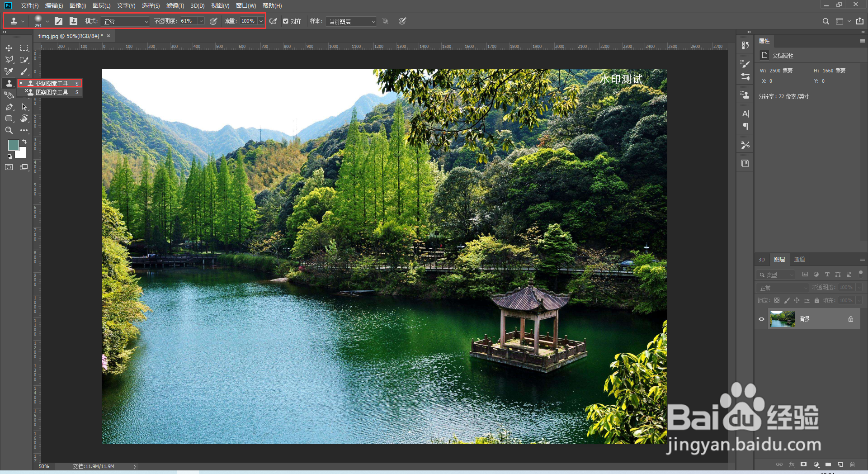Select the Quick Selection tool
868x474 pixels.
pos(24,60)
